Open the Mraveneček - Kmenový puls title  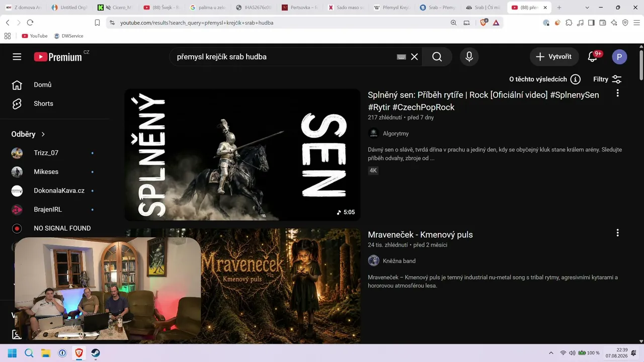point(420,235)
